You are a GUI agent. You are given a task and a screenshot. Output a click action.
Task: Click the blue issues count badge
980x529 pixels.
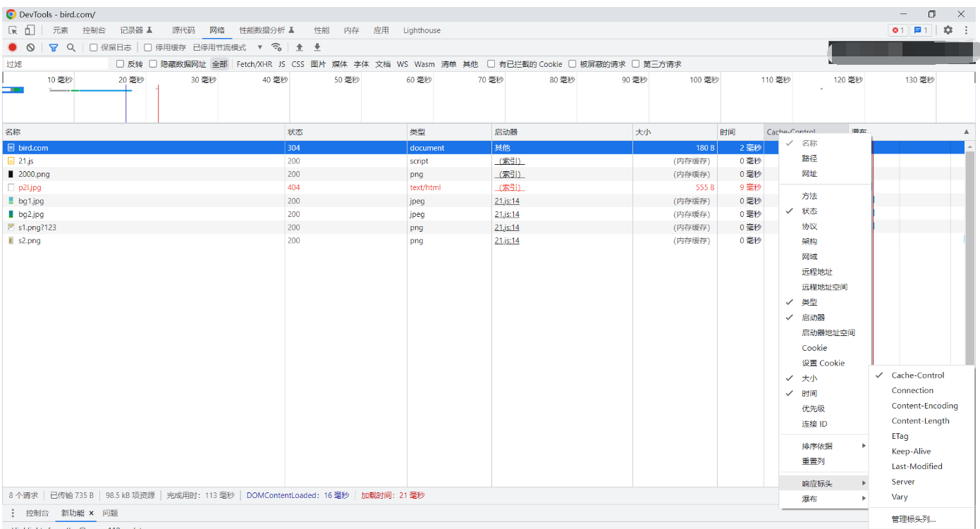click(x=921, y=30)
